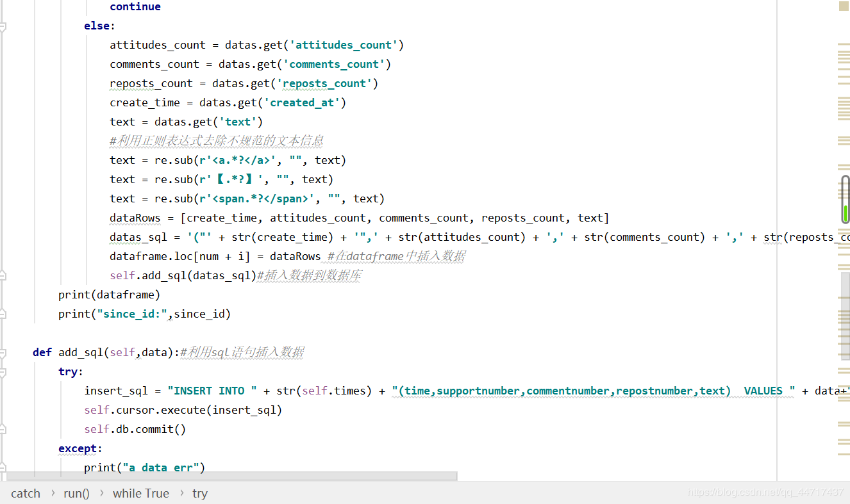The width and height of the screenshot is (850, 504).
Task: Toggle fold marker beside self.db.commit() line
Action: pyautogui.click(x=2, y=429)
